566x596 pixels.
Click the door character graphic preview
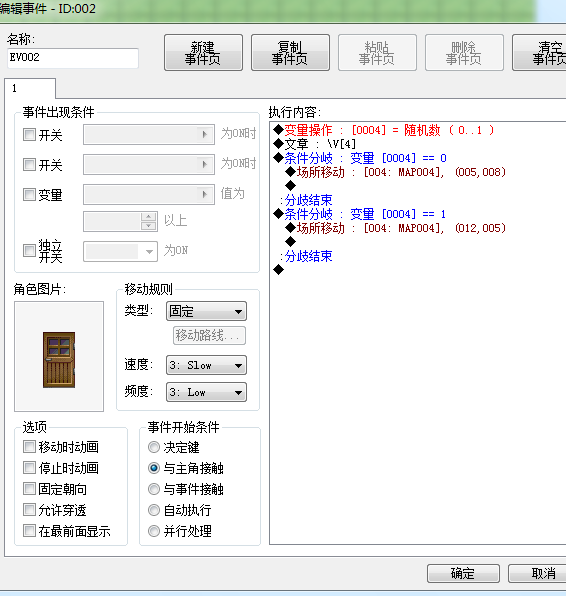coord(59,357)
